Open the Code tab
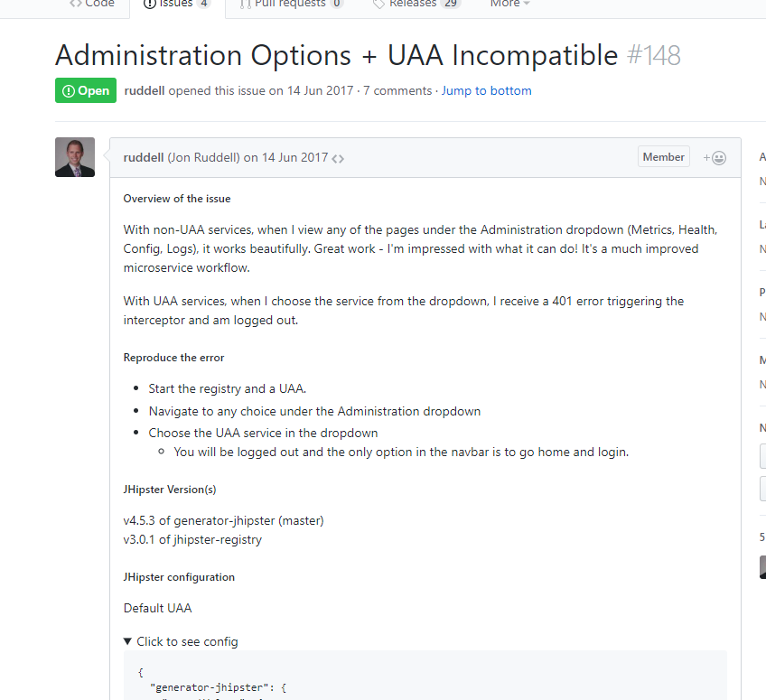766x700 pixels. pyautogui.click(x=92, y=4)
